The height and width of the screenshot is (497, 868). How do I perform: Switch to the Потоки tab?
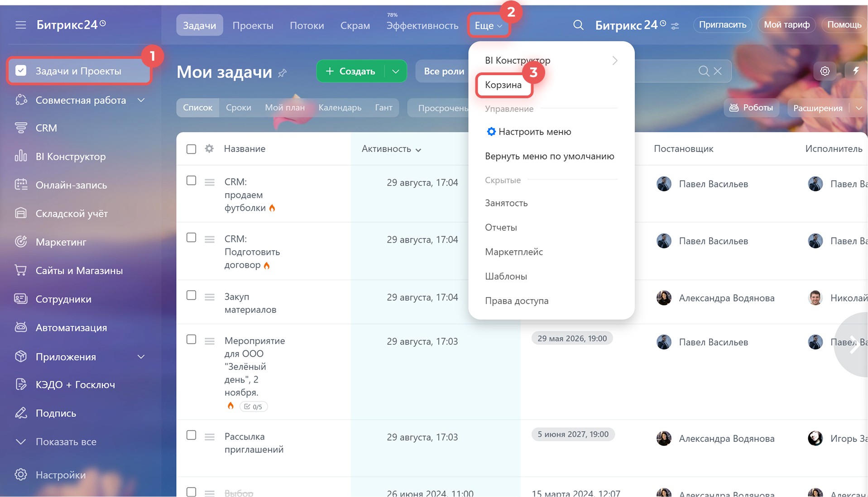[307, 25]
